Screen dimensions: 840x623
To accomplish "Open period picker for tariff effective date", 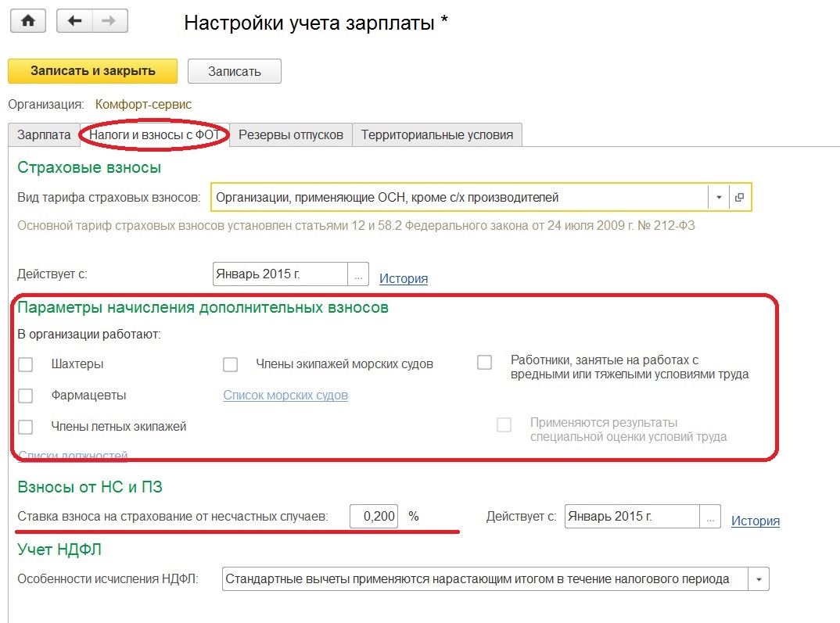I will point(357,274).
